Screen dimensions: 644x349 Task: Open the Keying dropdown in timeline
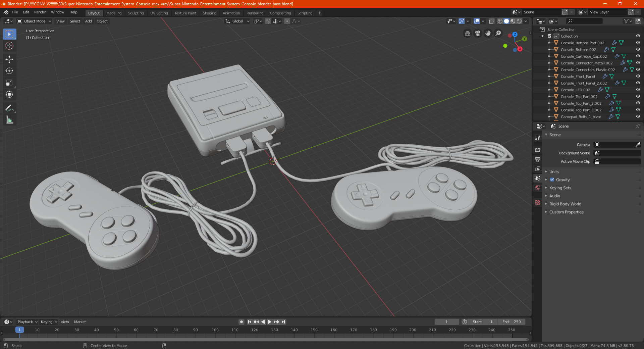(x=49, y=322)
